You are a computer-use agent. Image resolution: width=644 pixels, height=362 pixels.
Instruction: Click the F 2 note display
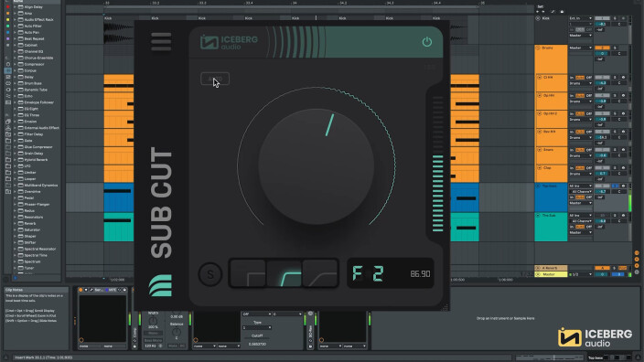click(368, 273)
